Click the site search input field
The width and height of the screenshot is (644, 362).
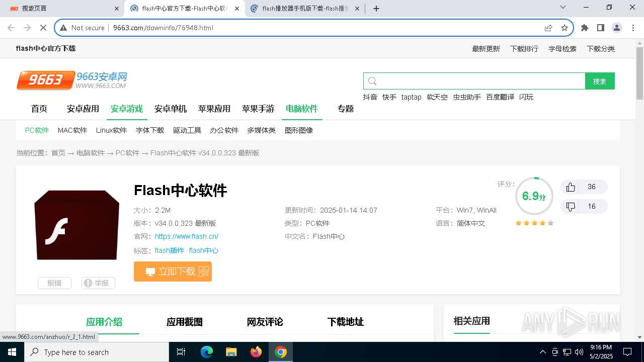point(474,81)
